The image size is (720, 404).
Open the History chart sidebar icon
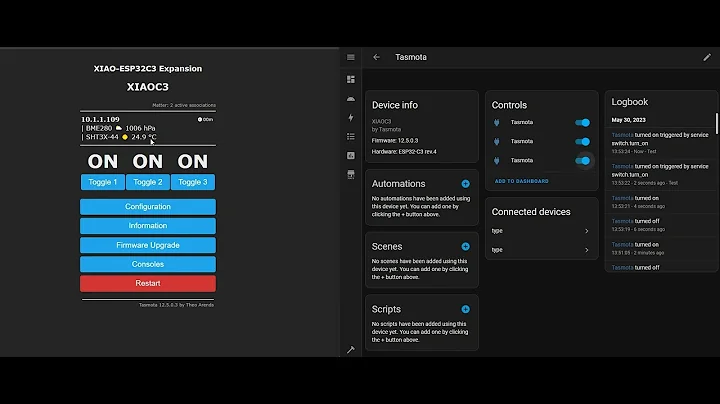click(351, 156)
